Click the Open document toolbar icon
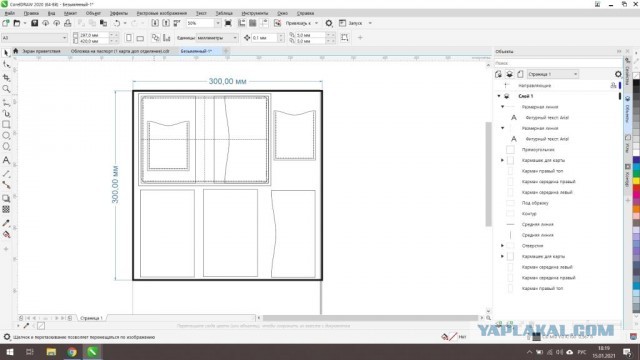This screenshot has width=640, height=360. pyautogui.click(x=17, y=23)
